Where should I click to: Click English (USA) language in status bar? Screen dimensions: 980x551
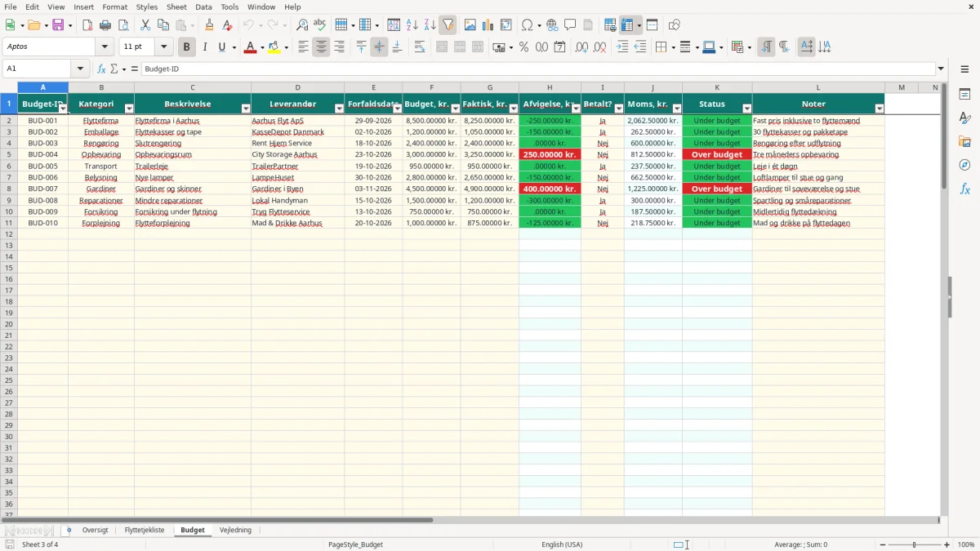[x=562, y=544]
